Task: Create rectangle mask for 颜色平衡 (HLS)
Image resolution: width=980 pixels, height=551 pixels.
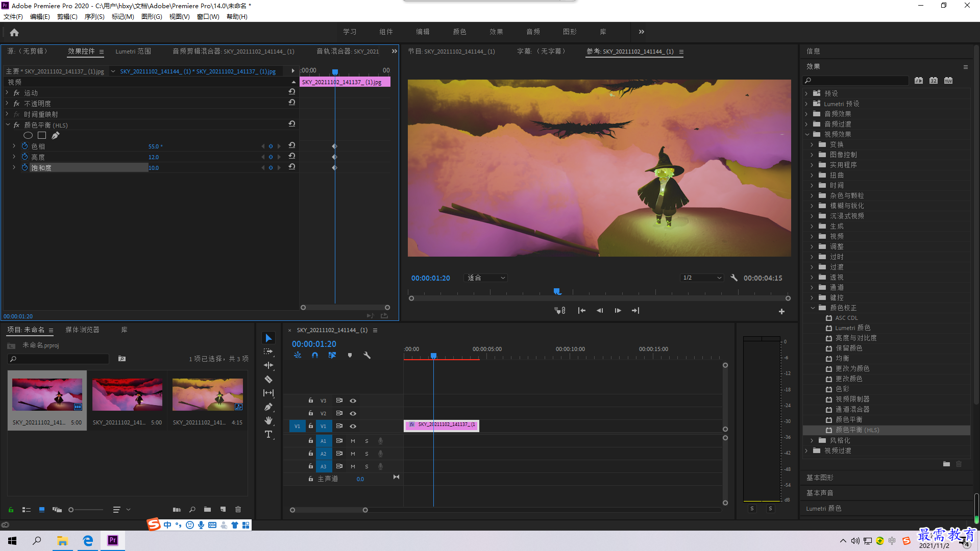Action: pos(42,136)
